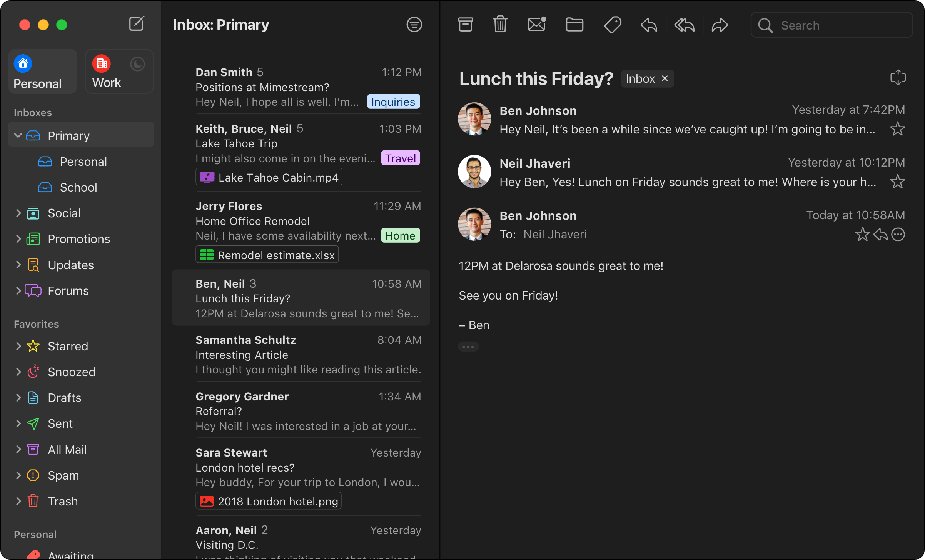
Task: Expand the Starred favorites folder
Action: click(x=18, y=346)
